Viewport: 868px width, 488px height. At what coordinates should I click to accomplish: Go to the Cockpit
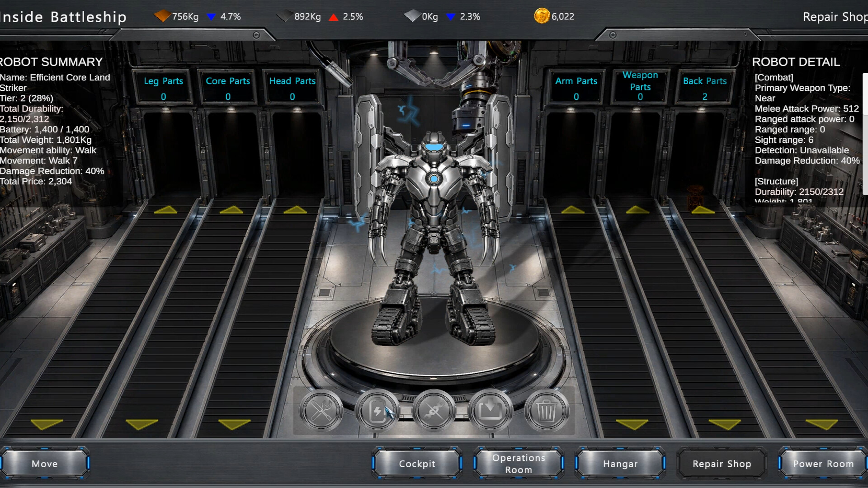(x=417, y=463)
